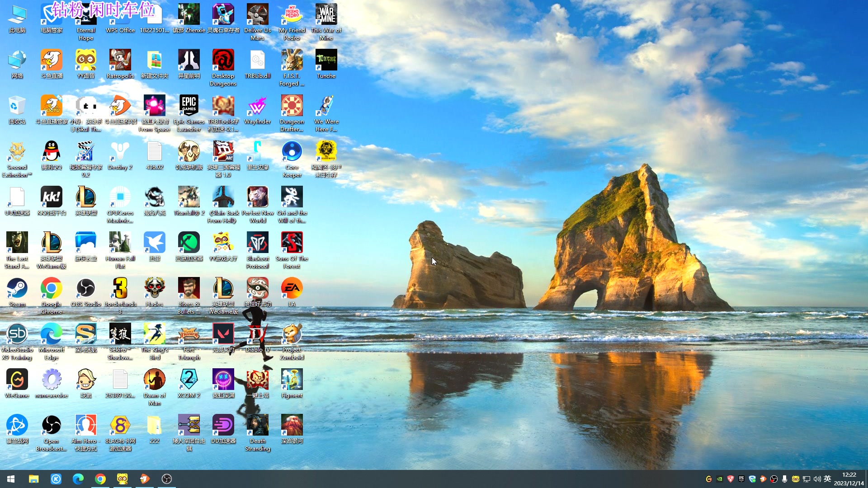Open the Second Extinction desktop icon
The width and height of the screenshot is (868, 488).
point(17,159)
